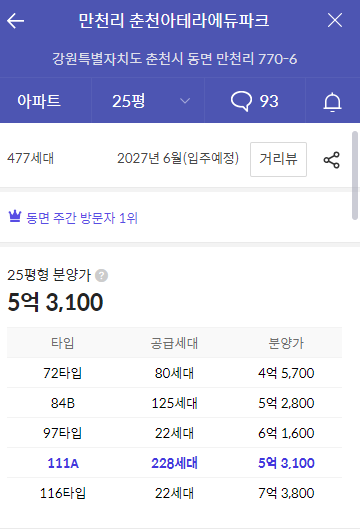Viewport: 360px width, 529px height.
Task: Click the 6억 1,600 price cell
Action: coord(286,433)
